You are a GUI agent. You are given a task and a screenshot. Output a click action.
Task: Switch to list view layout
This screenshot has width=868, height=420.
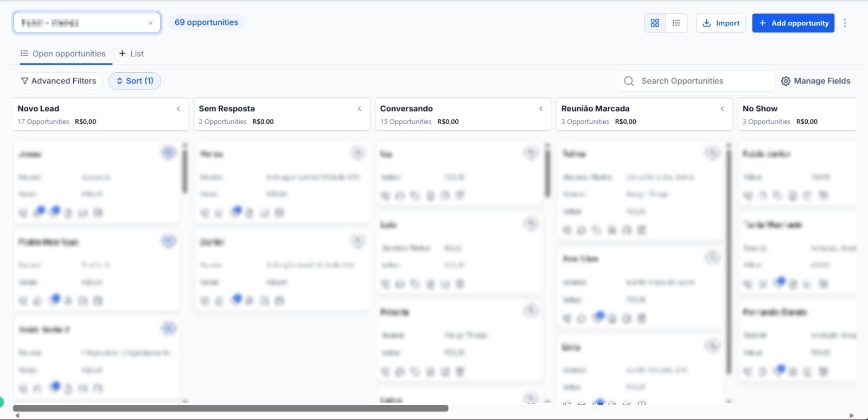676,23
